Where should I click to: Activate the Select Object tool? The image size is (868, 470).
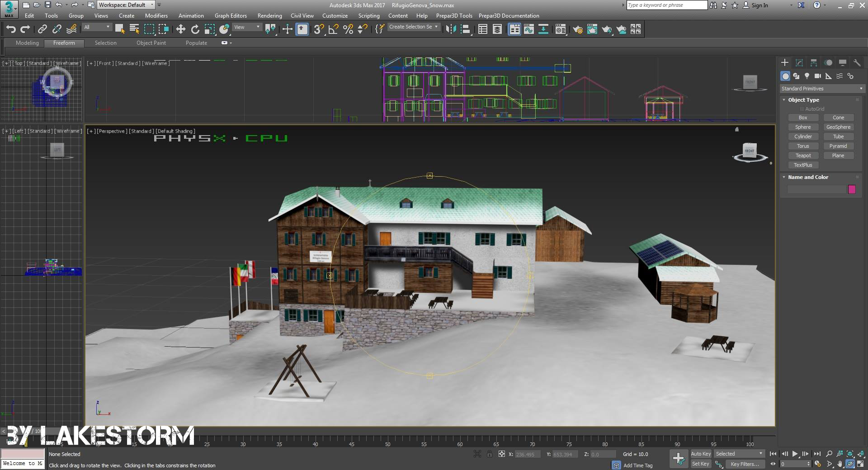pos(120,29)
